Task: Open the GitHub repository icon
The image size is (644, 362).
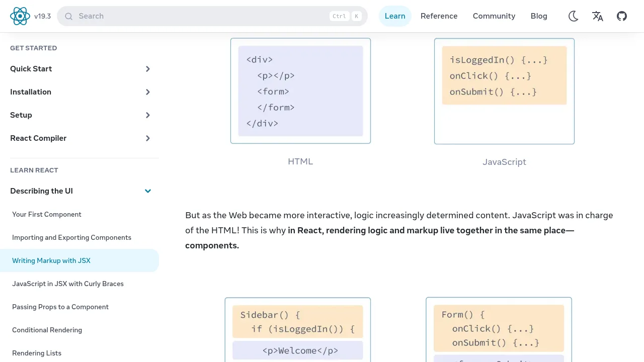Action: (622, 16)
